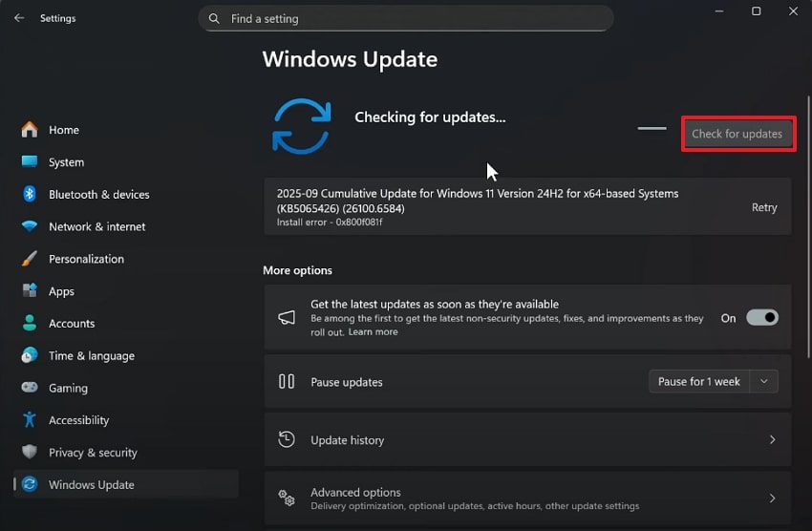Click the Find a setting search box
The height and width of the screenshot is (531, 812).
(406, 19)
